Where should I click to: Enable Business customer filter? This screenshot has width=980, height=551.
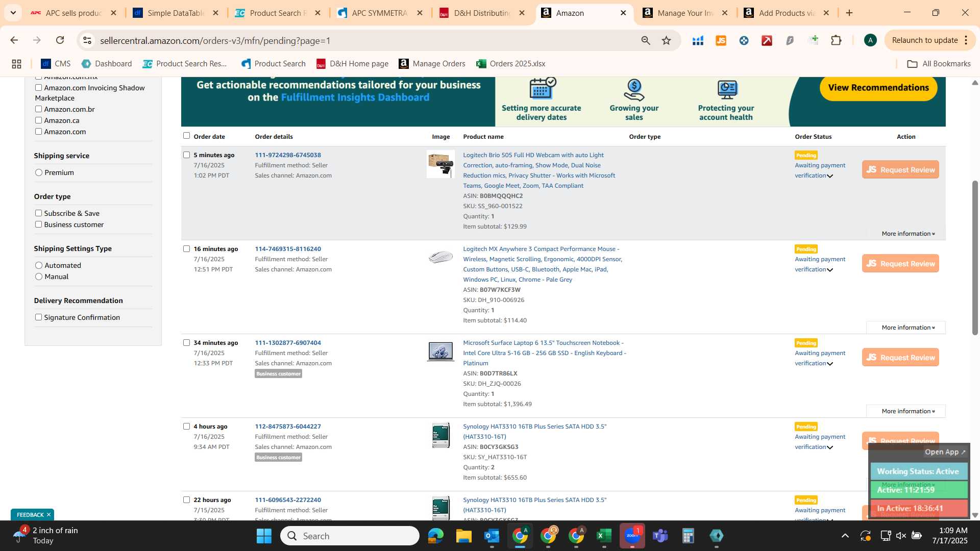pos(38,224)
